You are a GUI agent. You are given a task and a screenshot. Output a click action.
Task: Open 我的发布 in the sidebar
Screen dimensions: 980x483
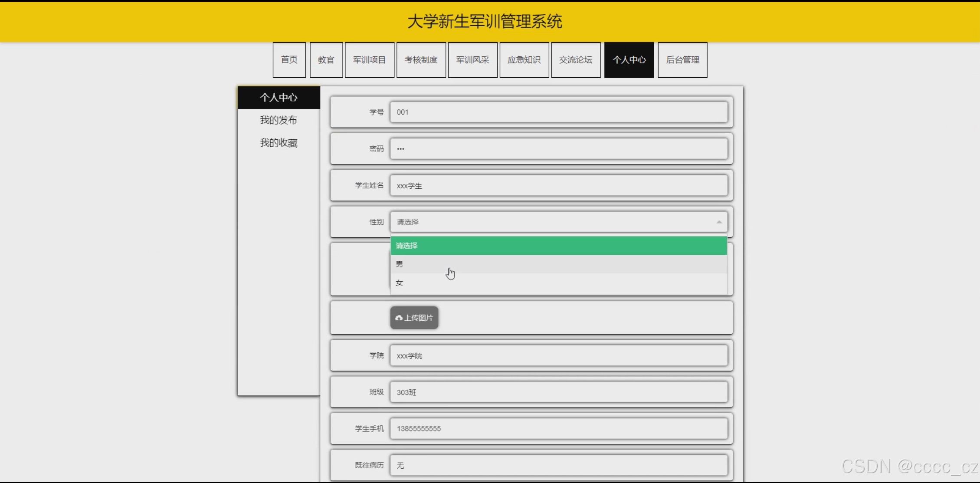[279, 120]
